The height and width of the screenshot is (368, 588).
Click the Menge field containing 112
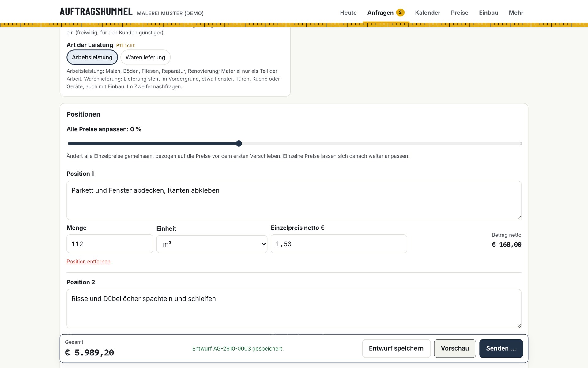(110, 244)
